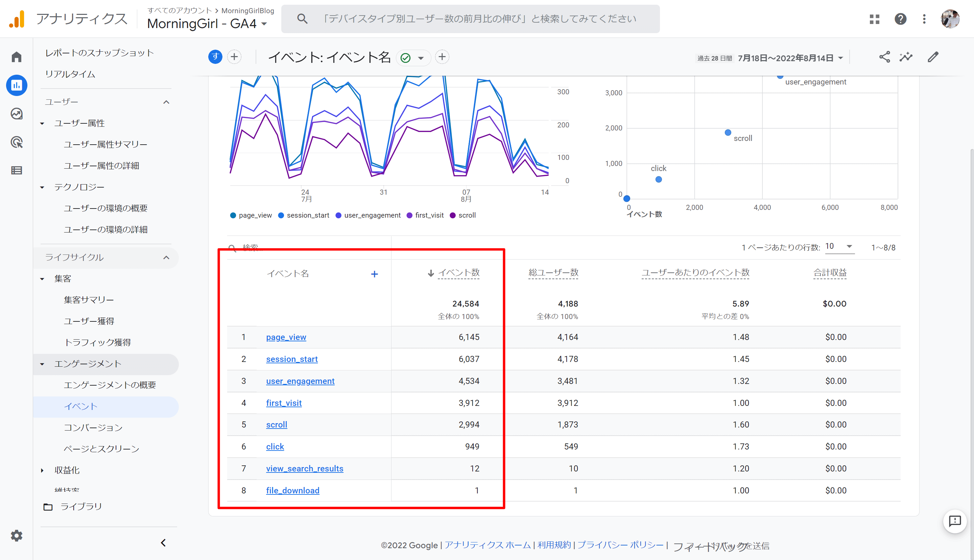This screenshot has height=560, width=974.
Task: Open rows per page dropdown
Action: click(839, 246)
